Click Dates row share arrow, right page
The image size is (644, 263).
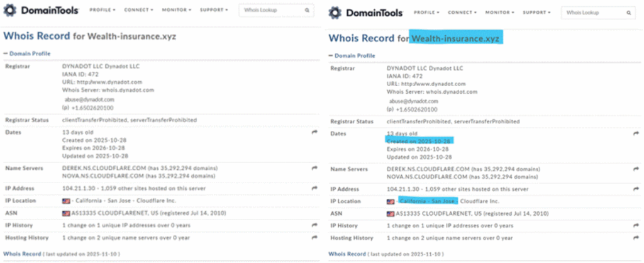click(x=636, y=133)
